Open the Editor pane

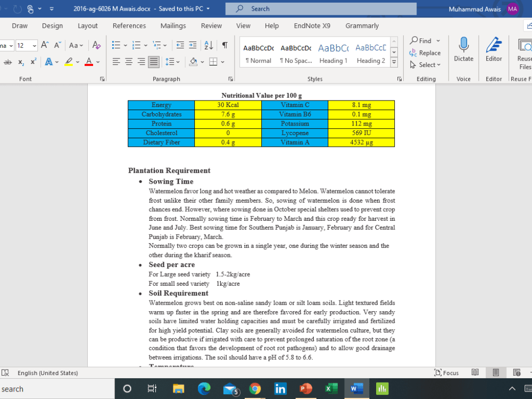(x=494, y=49)
